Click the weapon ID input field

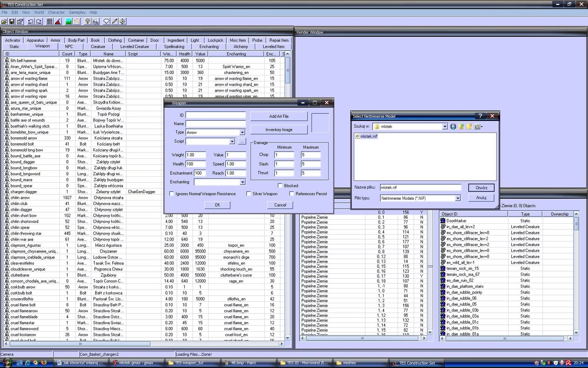tap(215, 115)
